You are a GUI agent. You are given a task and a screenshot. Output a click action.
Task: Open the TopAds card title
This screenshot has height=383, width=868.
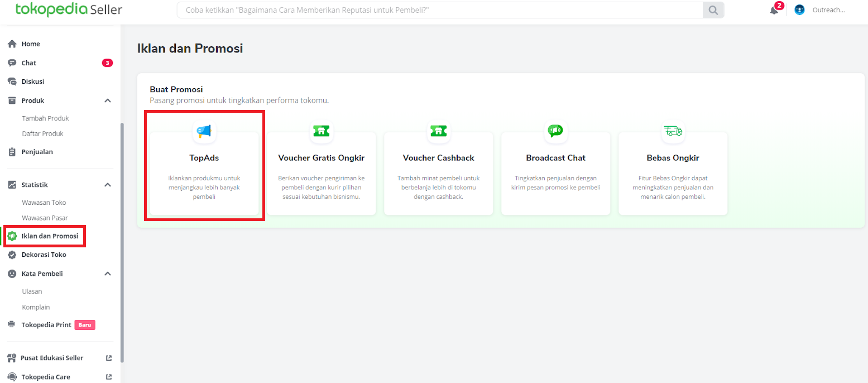[x=204, y=158]
